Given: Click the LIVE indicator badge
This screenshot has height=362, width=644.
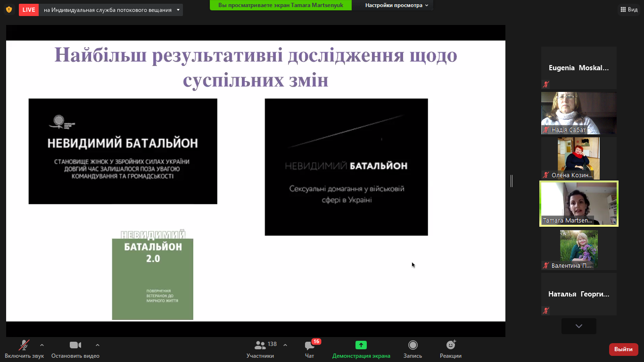Looking at the screenshot, I should [29, 10].
